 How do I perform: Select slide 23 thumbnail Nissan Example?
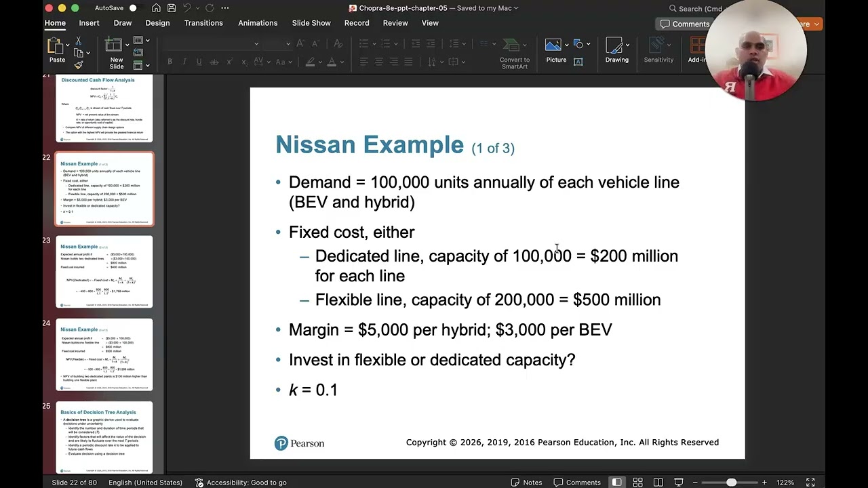[x=104, y=271]
